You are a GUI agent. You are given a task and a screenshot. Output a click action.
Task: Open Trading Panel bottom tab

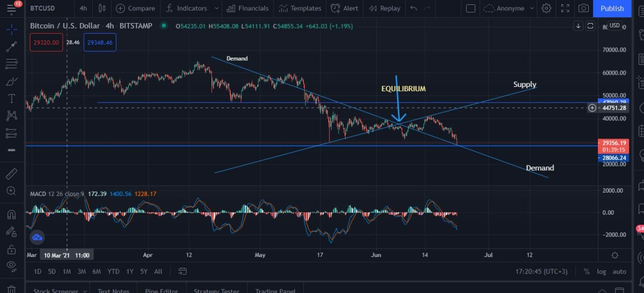tap(275, 290)
